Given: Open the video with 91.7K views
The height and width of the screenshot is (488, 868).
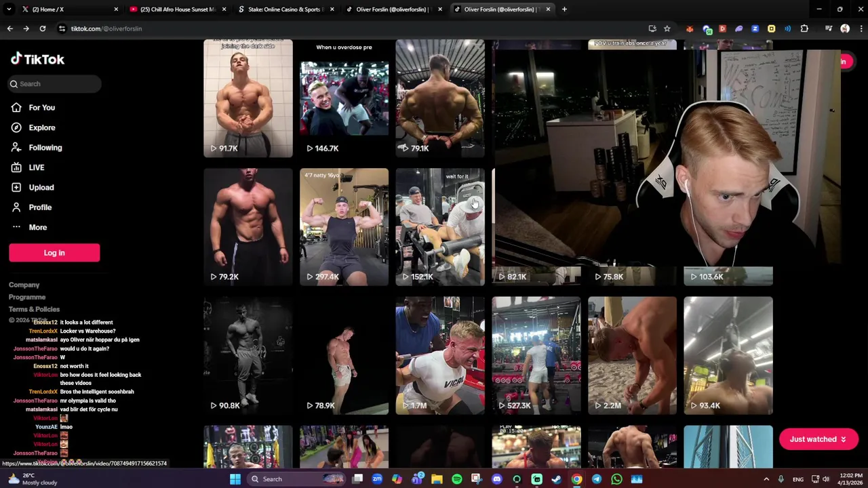Looking at the screenshot, I should (248, 98).
